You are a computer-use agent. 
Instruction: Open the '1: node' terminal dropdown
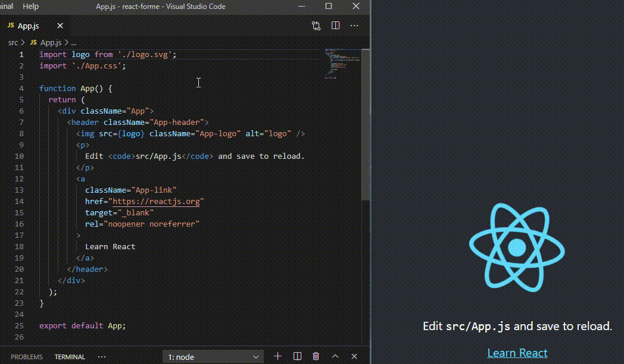pos(213,357)
